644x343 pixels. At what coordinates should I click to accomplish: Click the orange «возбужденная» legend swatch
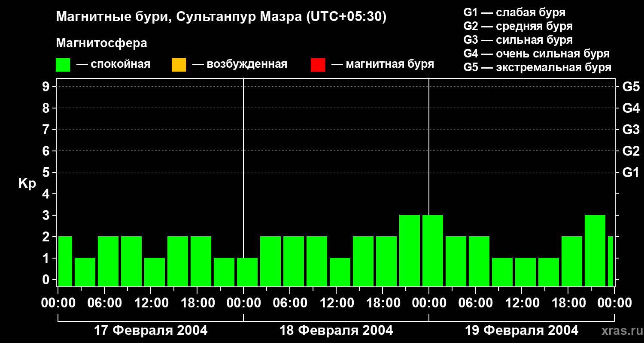point(179,65)
